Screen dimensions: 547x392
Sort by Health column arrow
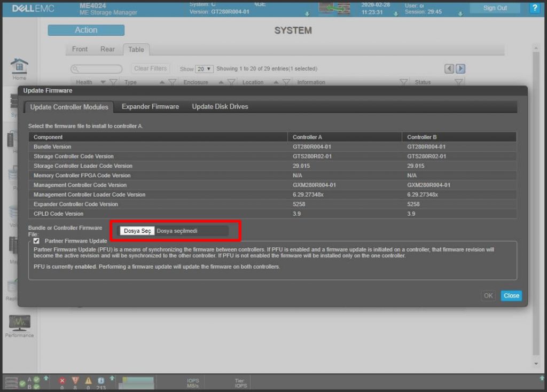pyautogui.click(x=103, y=82)
